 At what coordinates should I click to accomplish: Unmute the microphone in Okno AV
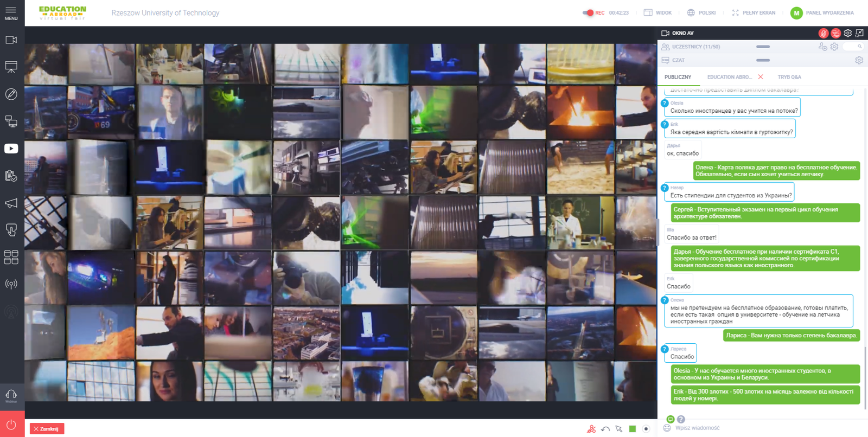tap(823, 33)
